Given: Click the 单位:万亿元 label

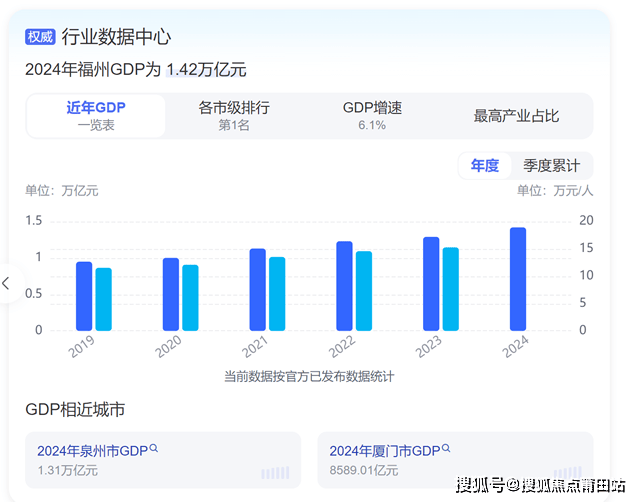Looking at the screenshot, I should tap(62, 191).
